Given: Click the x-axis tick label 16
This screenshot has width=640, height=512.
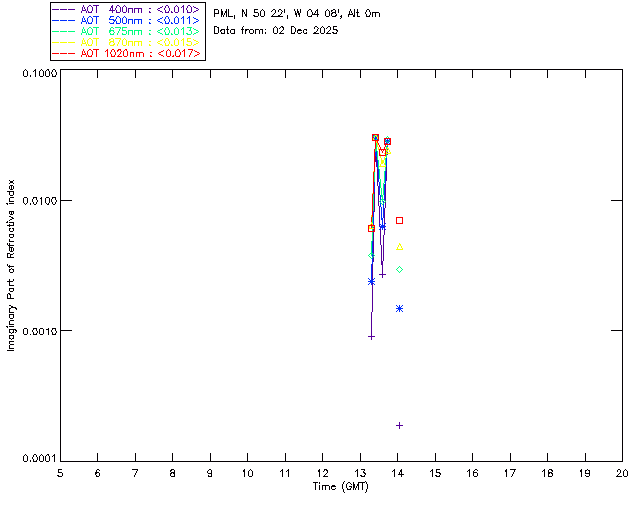Looking at the screenshot, I should pos(472,473).
